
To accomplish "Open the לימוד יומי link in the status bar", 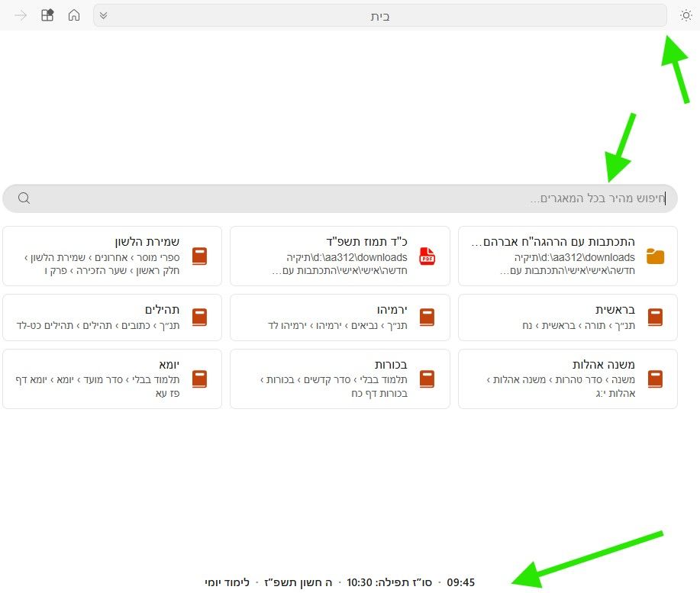I will pyautogui.click(x=227, y=582).
